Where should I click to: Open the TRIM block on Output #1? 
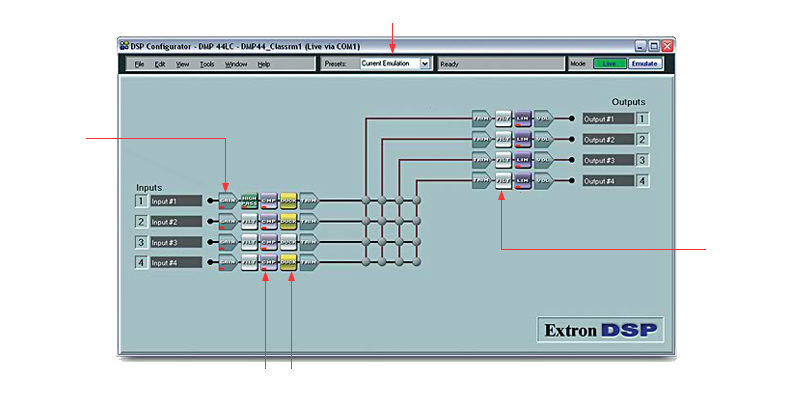point(481,119)
